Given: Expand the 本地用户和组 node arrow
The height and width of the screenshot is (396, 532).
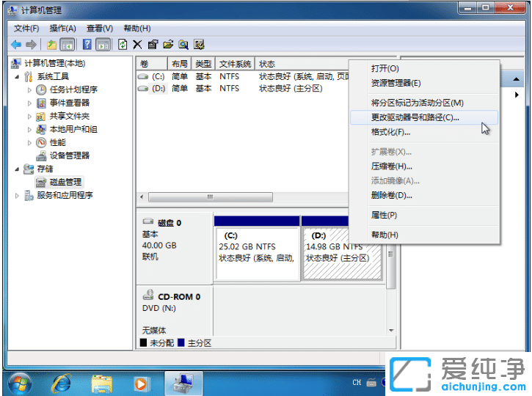Looking at the screenshot, I should click(29, 130).
